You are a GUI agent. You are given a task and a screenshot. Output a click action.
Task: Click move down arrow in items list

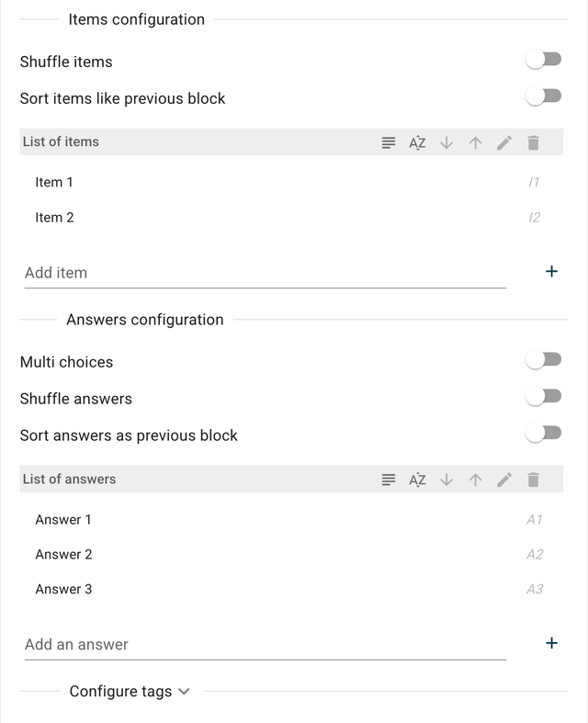[447, 142]
